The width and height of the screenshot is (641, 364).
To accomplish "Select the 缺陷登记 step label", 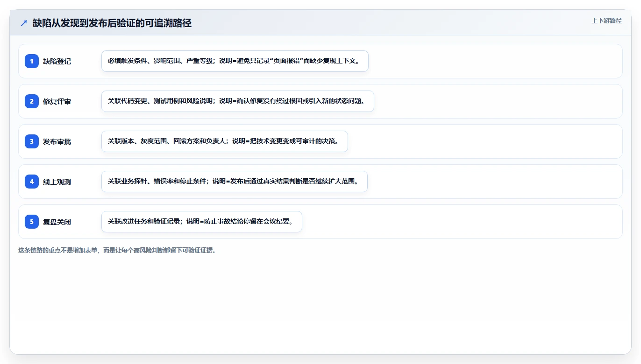I will 57,62.
